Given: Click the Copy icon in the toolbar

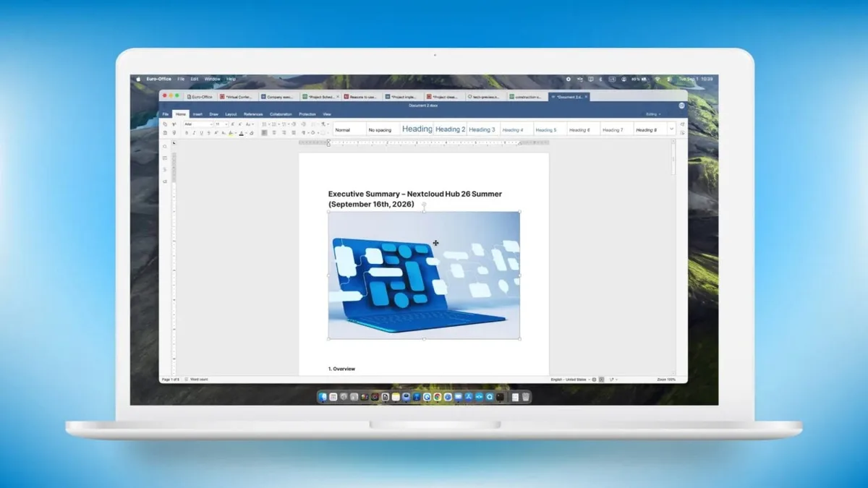Looking at the screenshot, I should tap(165, 124).
